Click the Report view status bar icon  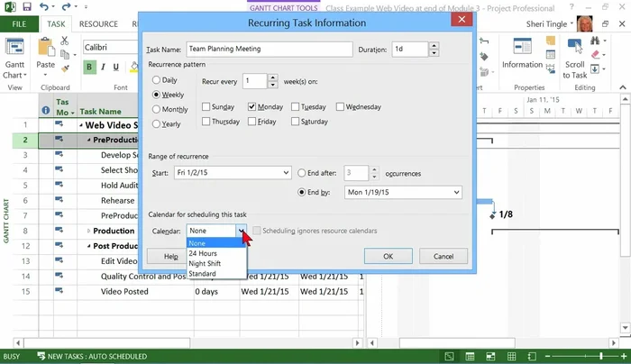532,357
